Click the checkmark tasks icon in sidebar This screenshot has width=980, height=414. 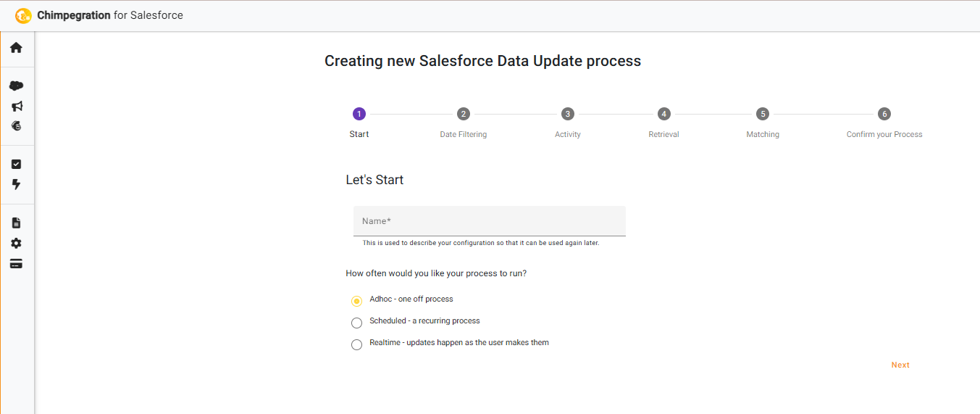pyautogui.click(x=16, y=165)
